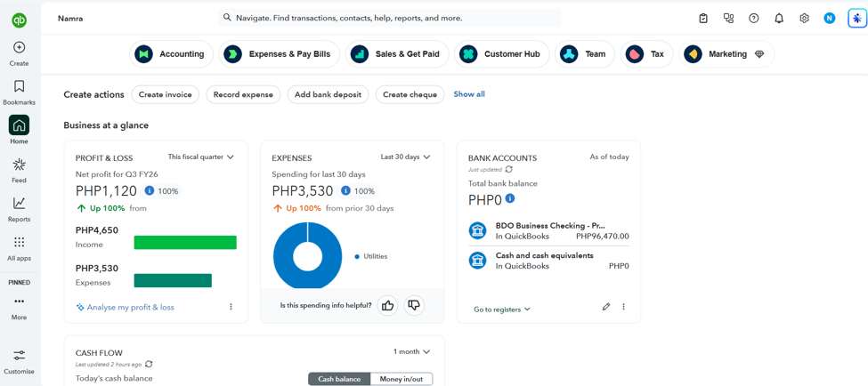Click the thumbs up spending feedback
The height and width of the screenshot is (386, 868).
tap(387, 305)
